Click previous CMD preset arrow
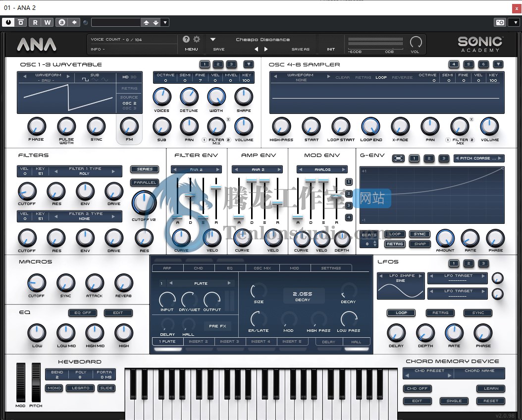The width and height of the screenshot is (522, 420). click(407, 375)
